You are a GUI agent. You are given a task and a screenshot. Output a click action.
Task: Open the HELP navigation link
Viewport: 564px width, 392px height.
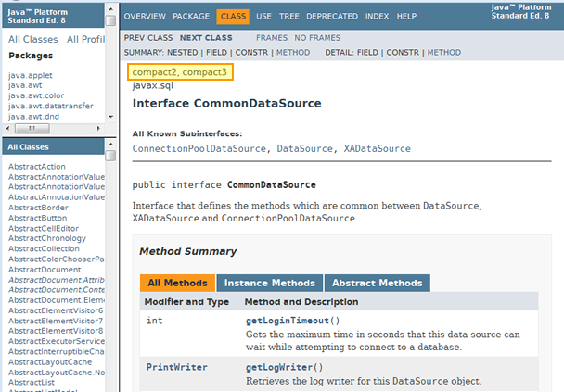tap(406, 17)
